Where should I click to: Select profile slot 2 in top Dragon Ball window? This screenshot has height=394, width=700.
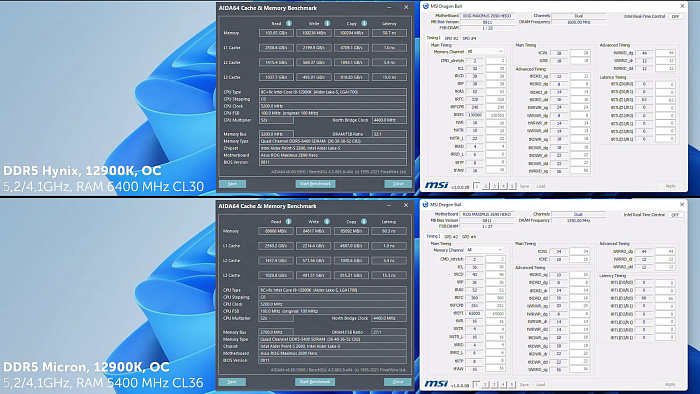pos(486,186)
